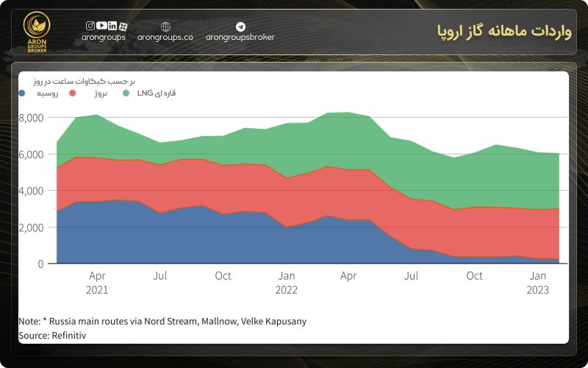
Task: Open the LinkedIn icon in the header
Action: coord(112,26)
